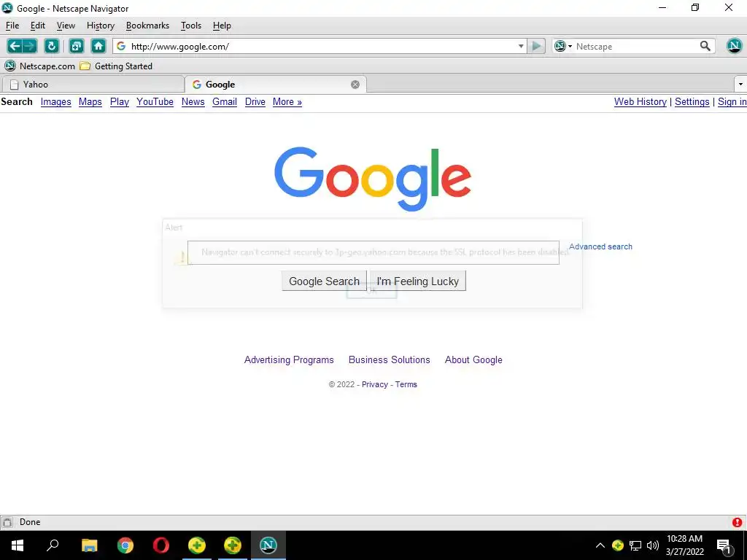
Task: Select the Google tab
Action: (x=275, y=85)
